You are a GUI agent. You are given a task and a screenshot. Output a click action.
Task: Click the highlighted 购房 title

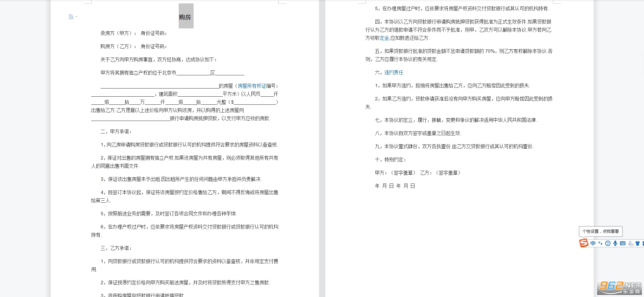[x=185, y=17]
